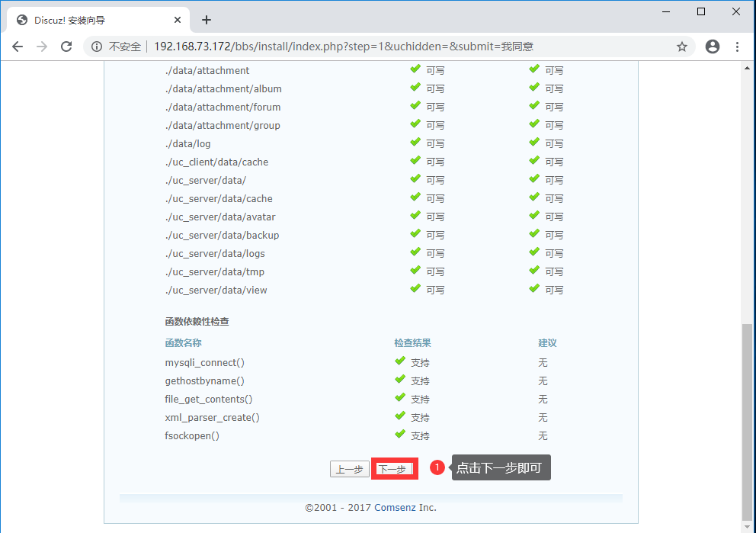
Task: Click 无 suggestion for mysqli_connect()
Action: (x=543, y=363)
